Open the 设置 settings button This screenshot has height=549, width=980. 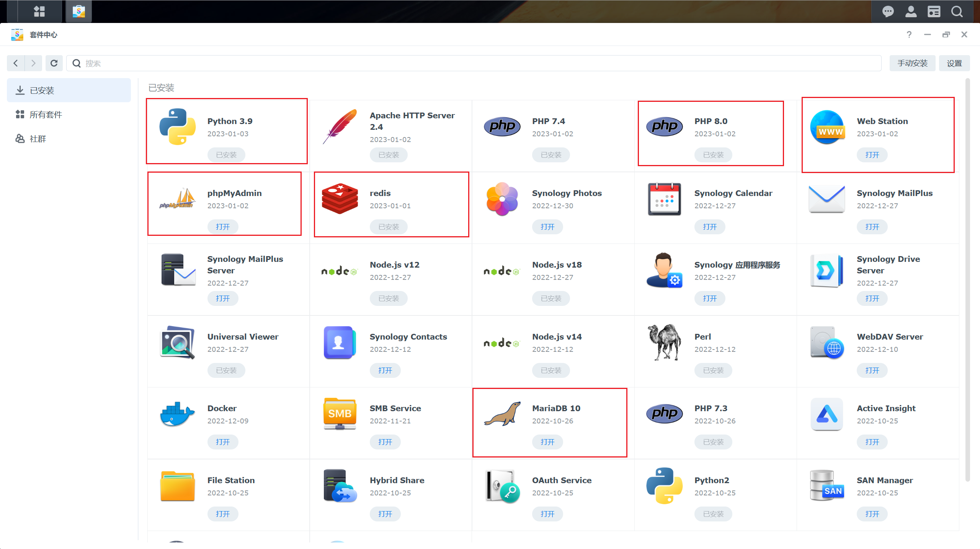coord(954,63)
